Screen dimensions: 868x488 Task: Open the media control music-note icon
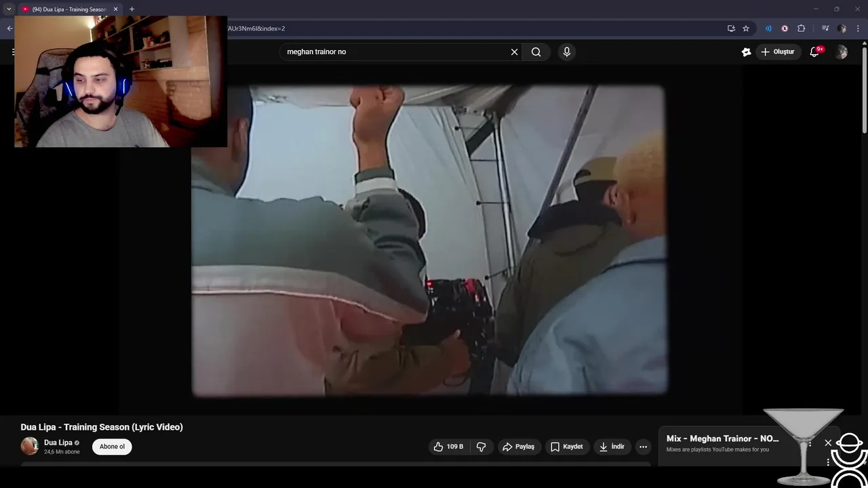pos(825,28)
